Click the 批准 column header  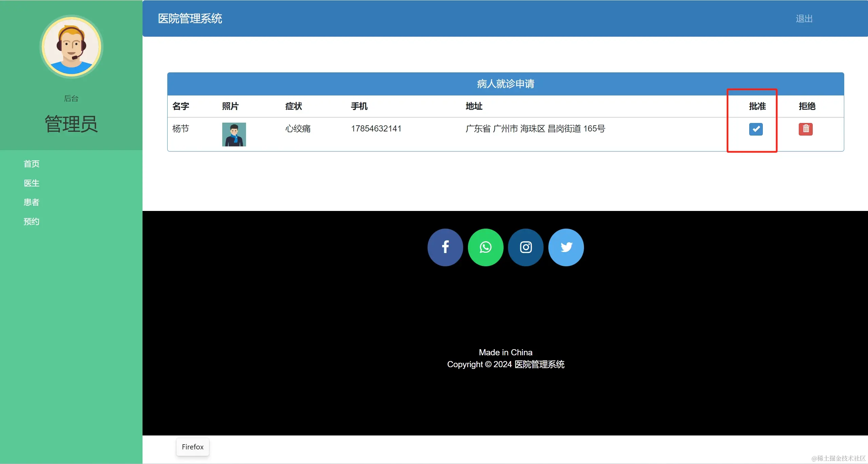(x=757, y=106)
